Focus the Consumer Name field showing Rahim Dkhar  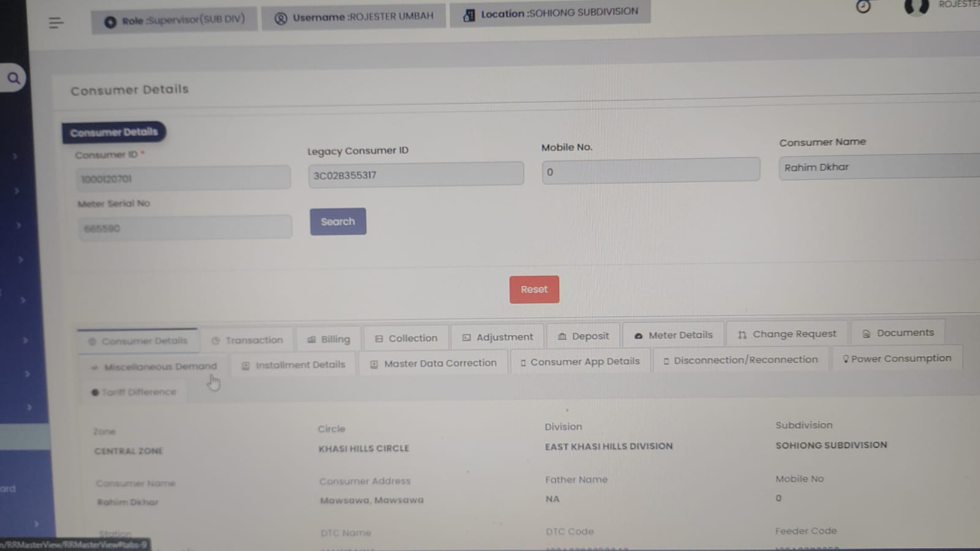tap(879, 167)
